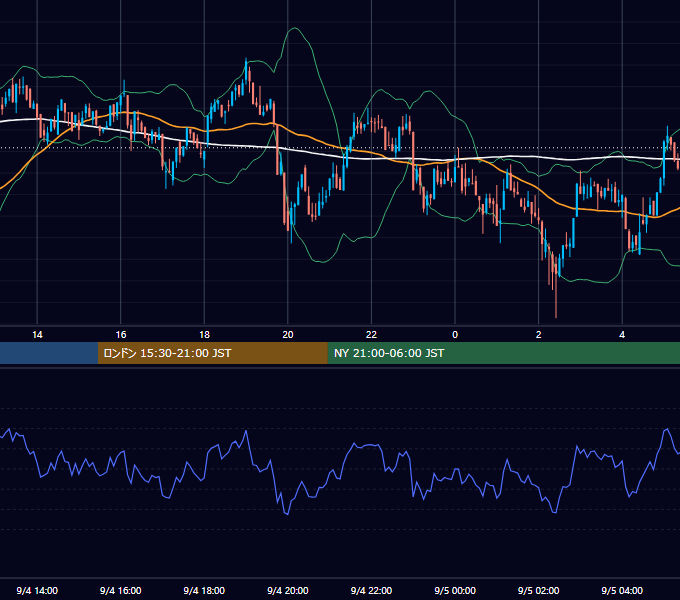
Task: Click the 9/5 02:00 time label
Action: (x=539, y=591)
